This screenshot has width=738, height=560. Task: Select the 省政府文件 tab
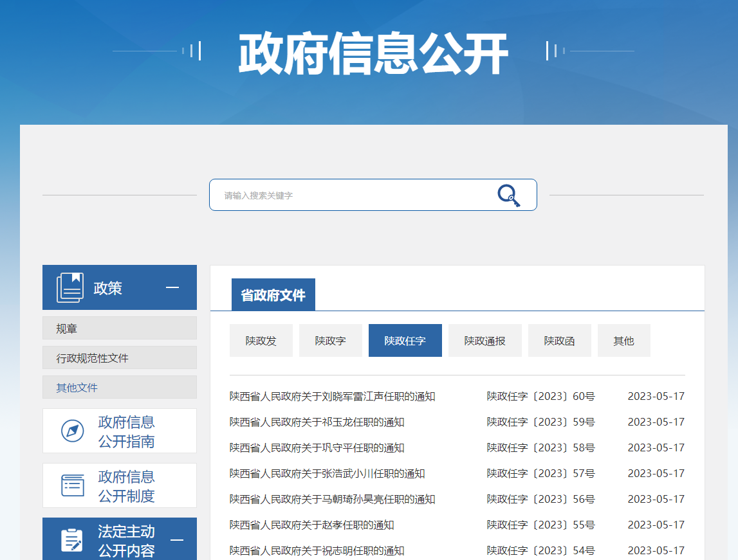(x=273, y=295)
